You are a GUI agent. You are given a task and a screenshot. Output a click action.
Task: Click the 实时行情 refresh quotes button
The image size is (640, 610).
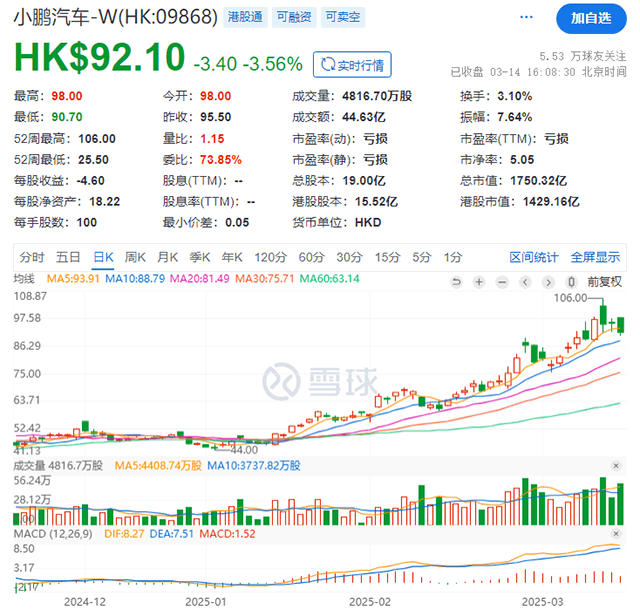coord(352,65)
